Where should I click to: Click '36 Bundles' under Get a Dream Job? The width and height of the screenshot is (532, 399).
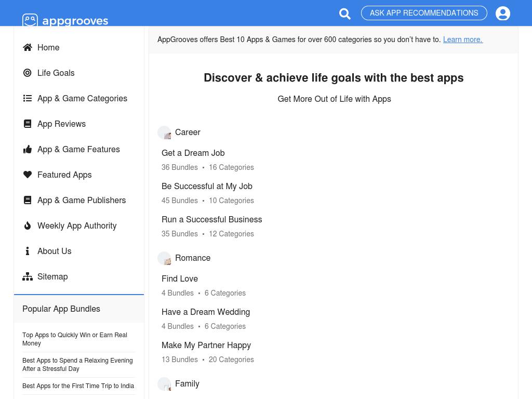tap(179, 167)
